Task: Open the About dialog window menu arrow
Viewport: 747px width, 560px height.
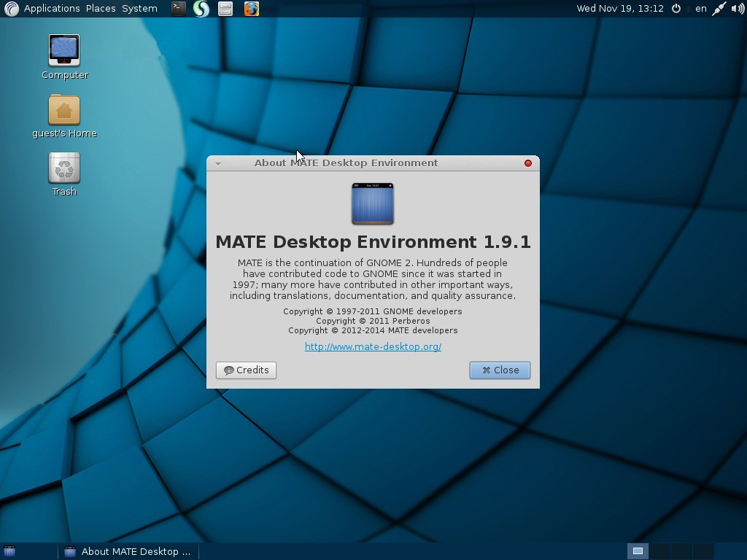Action: (218, 163)
